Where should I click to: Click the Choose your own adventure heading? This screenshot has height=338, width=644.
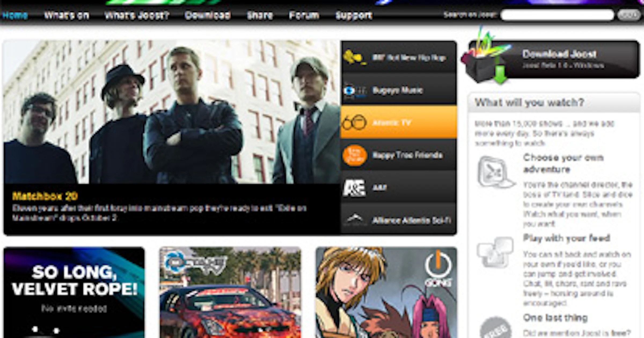(x=563, y=163)
